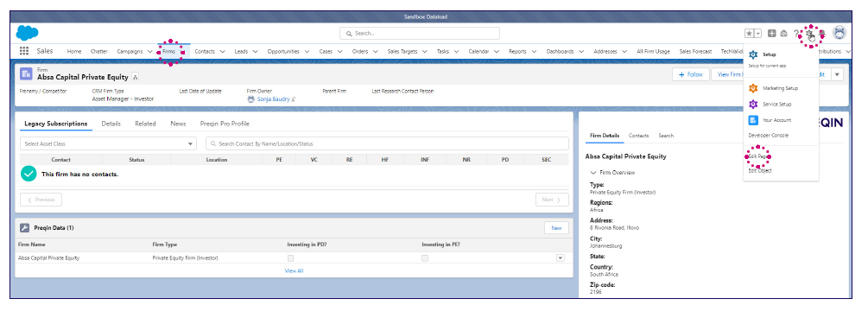Screen dimensions: 868x318
Task: Click the purple Service Setup gear icon
Action: tap(753, 105)
